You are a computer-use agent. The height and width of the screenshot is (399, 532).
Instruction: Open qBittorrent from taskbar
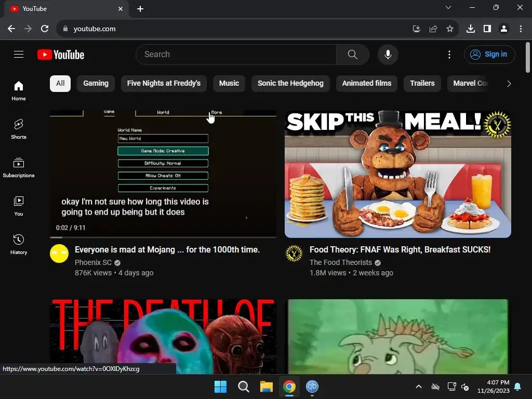[x=312, y=387]
